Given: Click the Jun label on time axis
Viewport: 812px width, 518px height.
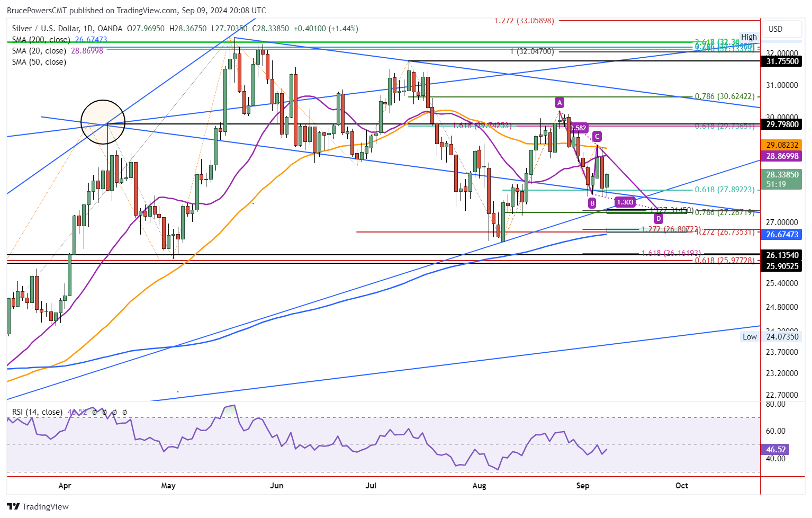Looking at the screenshot, I should click(276, 486).
